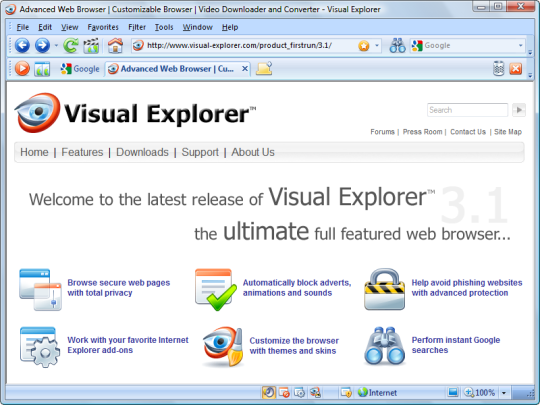
Task: Open the Press Room link
Action: click(422, 132)
